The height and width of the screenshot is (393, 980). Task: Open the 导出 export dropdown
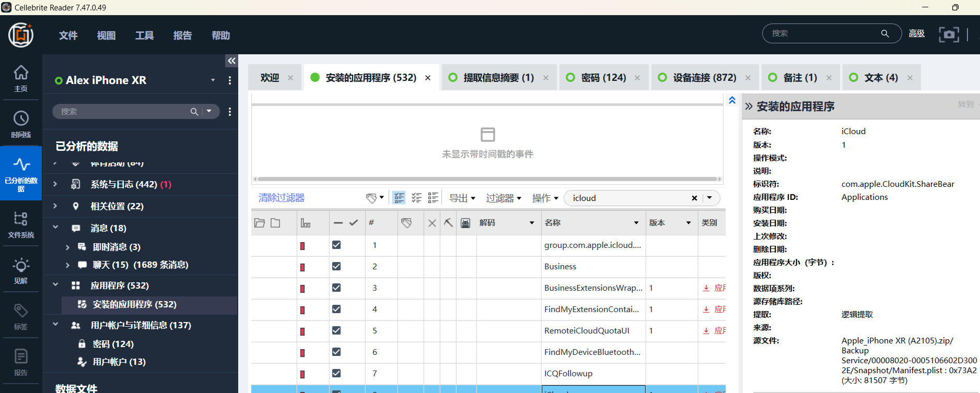[x=462, y=198]
